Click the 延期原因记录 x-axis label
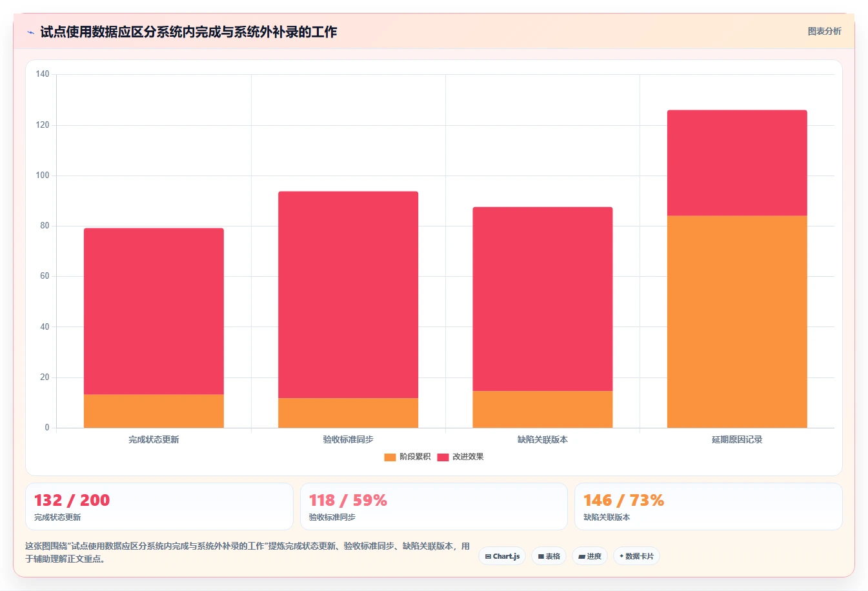Image resolution: width=868 pixels, height=591 pixels. click(x=737, y=439)
